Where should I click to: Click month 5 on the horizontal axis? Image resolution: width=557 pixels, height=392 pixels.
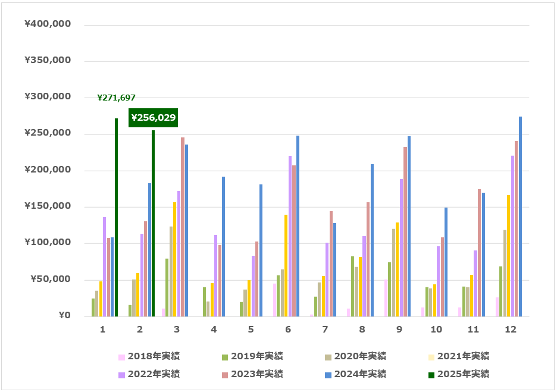click(x=251, y=330)
